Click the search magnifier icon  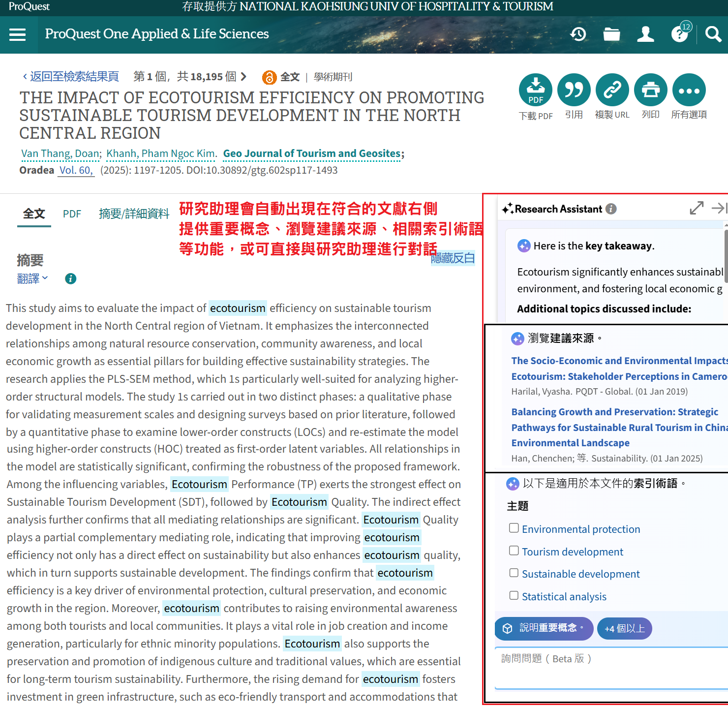(713, 34)
